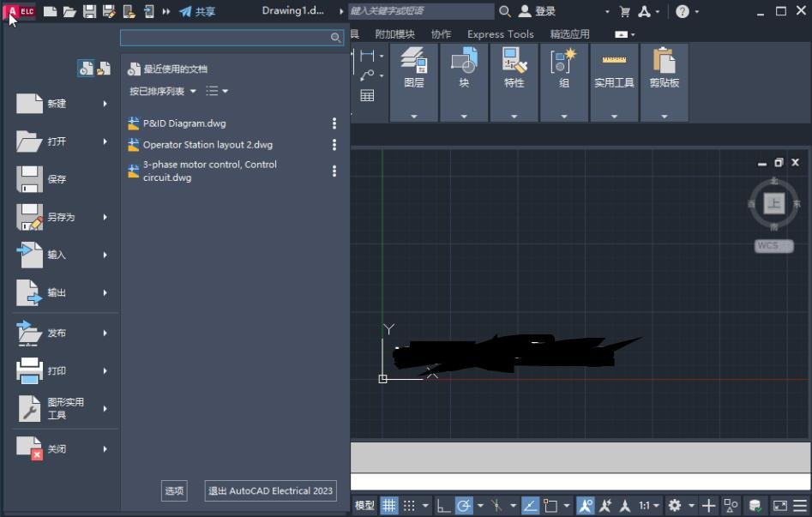Show open documents view icon
812x517 pixels.
click(x=104, y=69)
